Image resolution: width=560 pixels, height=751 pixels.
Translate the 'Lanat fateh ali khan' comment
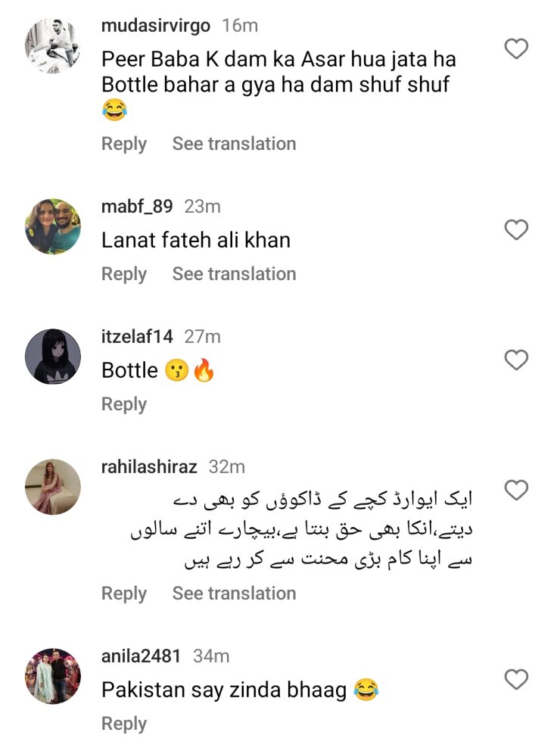coord(234,274)
